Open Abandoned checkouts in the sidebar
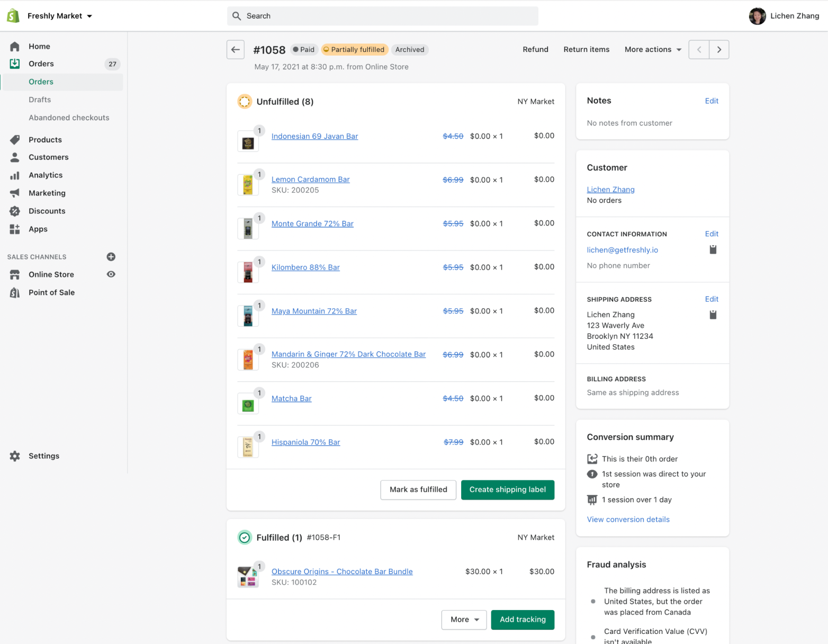Viewport: 828px width, 644px height. coord(69,118)
